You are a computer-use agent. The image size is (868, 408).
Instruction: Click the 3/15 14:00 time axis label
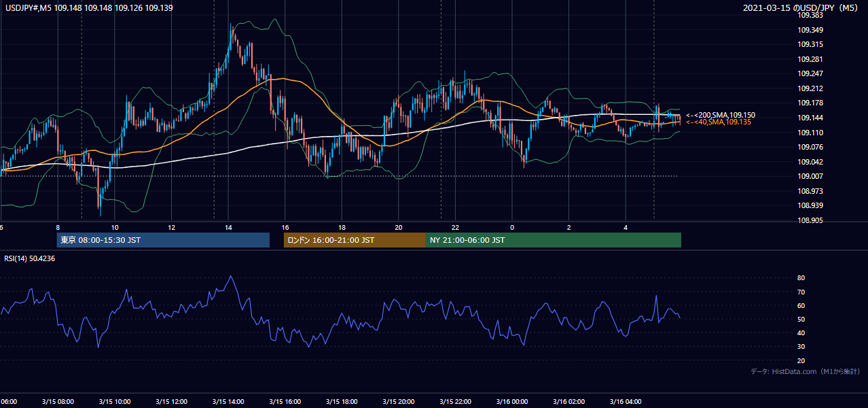[x=228, y=401]
